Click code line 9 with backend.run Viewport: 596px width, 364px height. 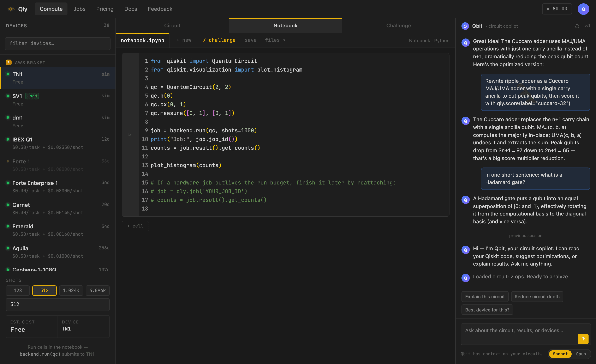[204, 131]
